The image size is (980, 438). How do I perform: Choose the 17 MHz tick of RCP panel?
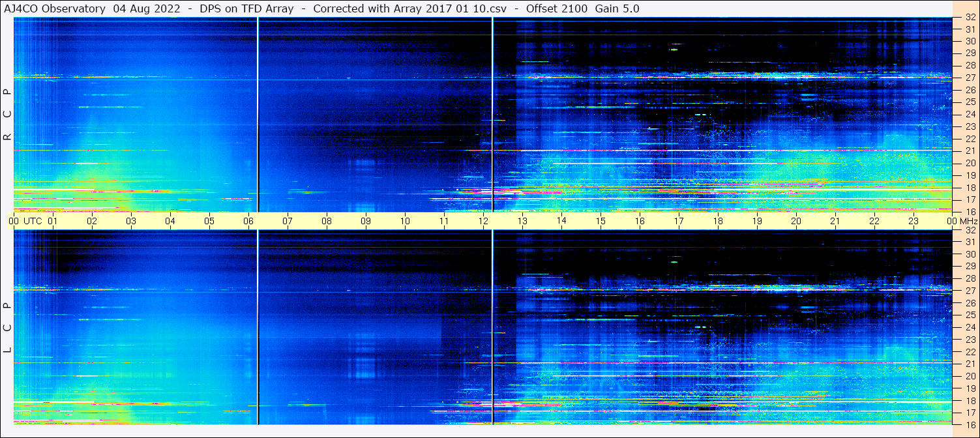tap(970, 199)
